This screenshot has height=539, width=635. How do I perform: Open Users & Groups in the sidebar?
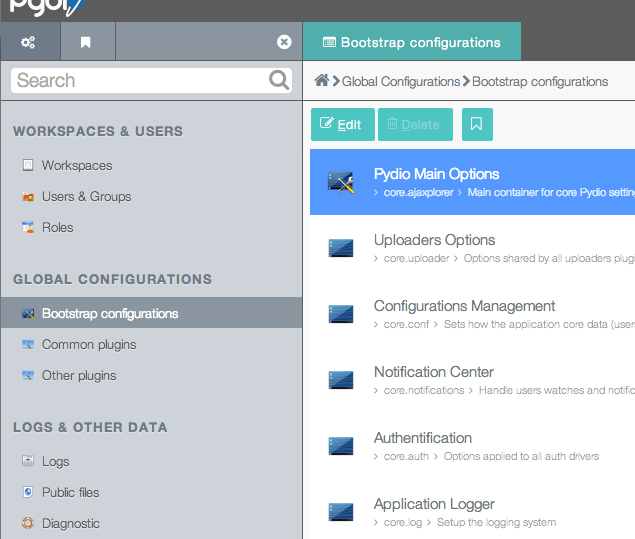pyautogui.click(x=87, y=196)
